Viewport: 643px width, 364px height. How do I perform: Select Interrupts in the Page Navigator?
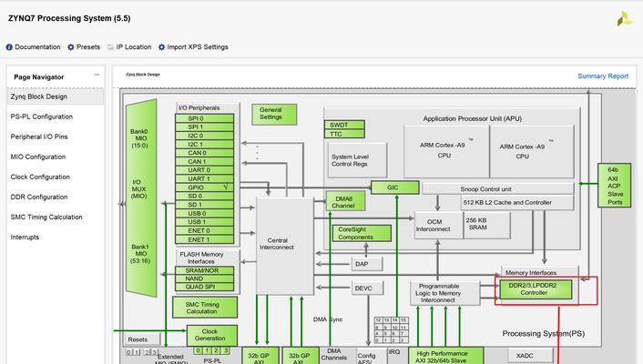pyautogui.click(x=25, y=238)
